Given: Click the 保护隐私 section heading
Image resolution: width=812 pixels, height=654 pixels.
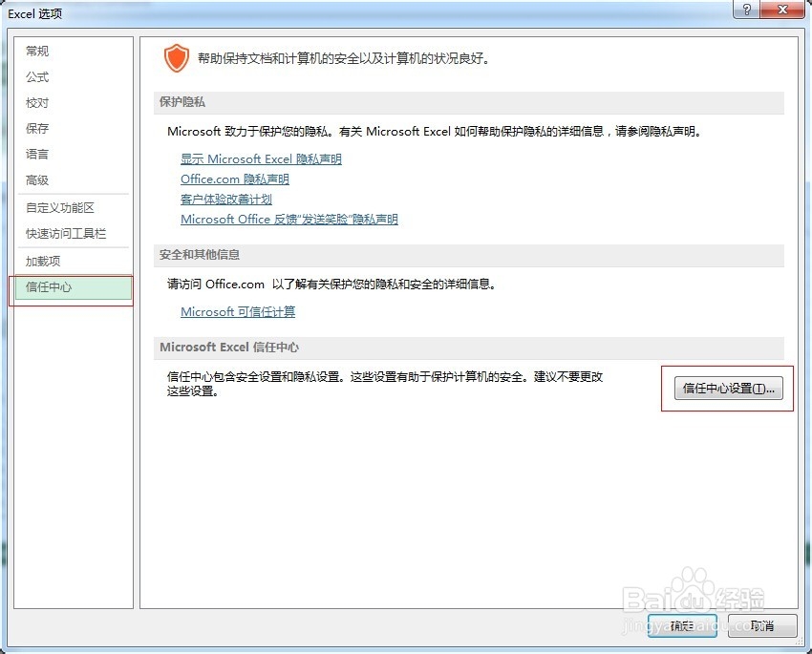Looking at the screenshot, I should (x=182, y=102).
